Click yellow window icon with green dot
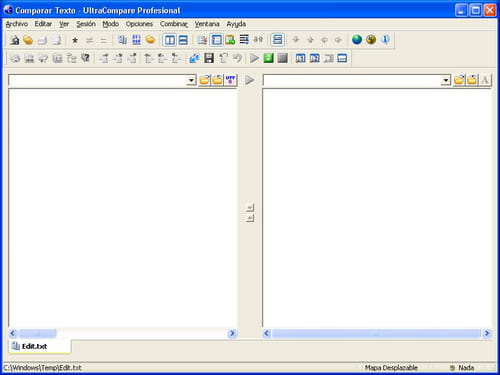500x375 pixels. pyautogui.click(x=230, y=40)
